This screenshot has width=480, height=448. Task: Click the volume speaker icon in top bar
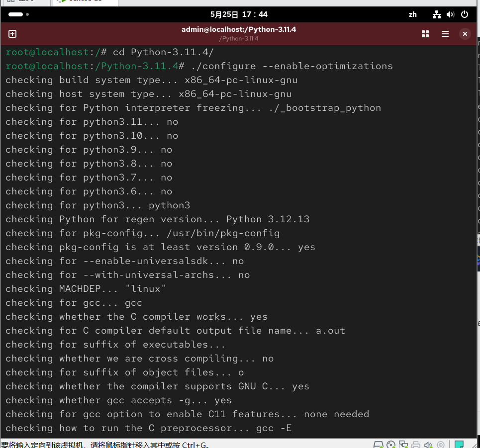click(x=450, y=14)
